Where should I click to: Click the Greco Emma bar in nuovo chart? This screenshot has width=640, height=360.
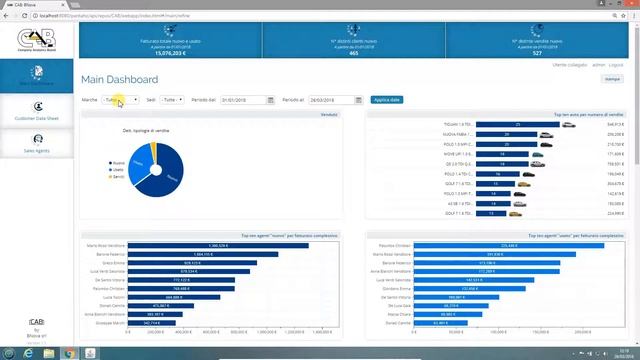click(x=192, y=263)
